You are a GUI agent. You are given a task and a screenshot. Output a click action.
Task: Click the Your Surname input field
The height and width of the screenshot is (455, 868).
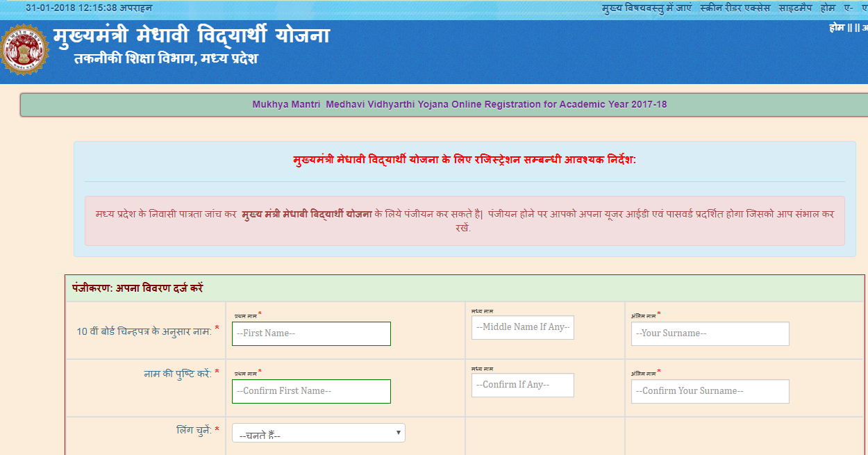click(x=710, y=333)
